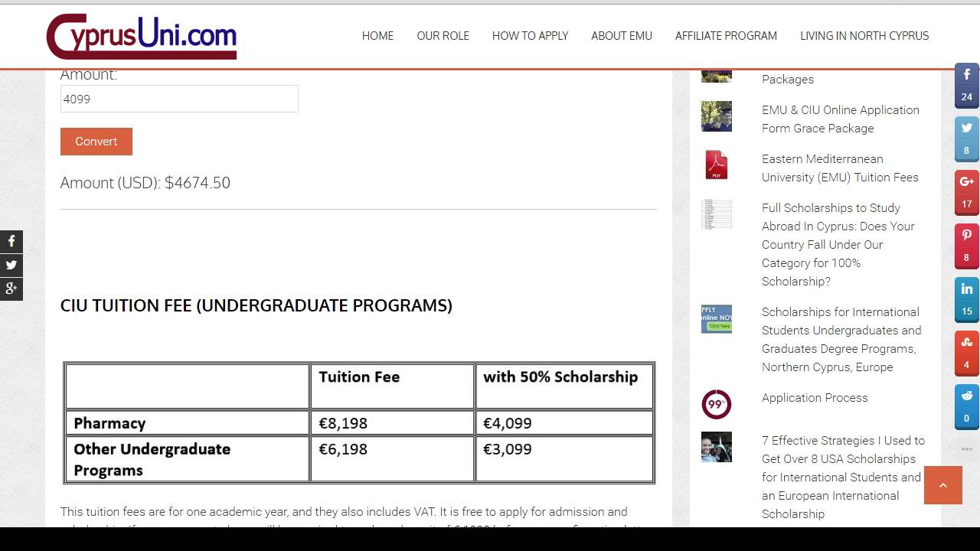Click right sidebar Facebook share with 24 count

coord(966,85)
